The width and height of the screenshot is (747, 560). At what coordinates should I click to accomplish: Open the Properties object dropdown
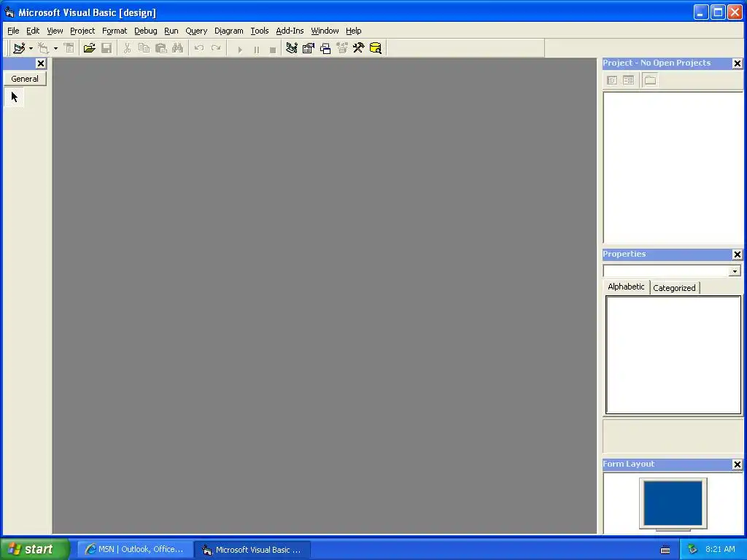click(x=735, y=271)
